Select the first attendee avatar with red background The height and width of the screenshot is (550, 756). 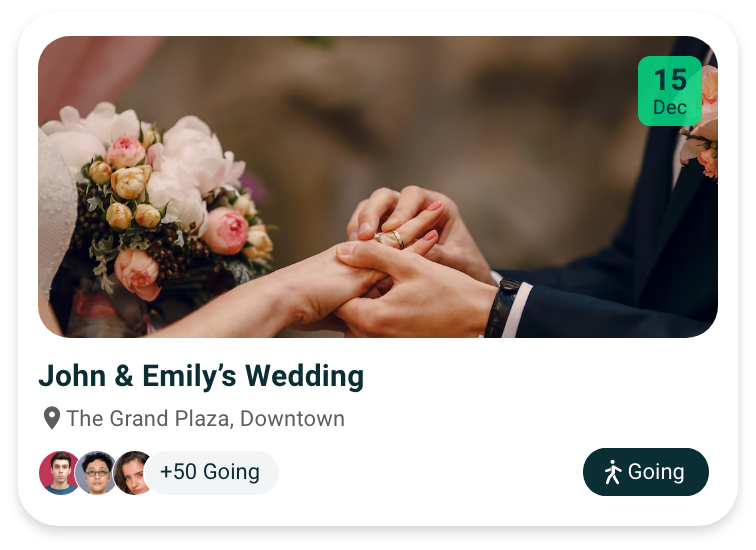pyautogui.click(x=59, y=473)
